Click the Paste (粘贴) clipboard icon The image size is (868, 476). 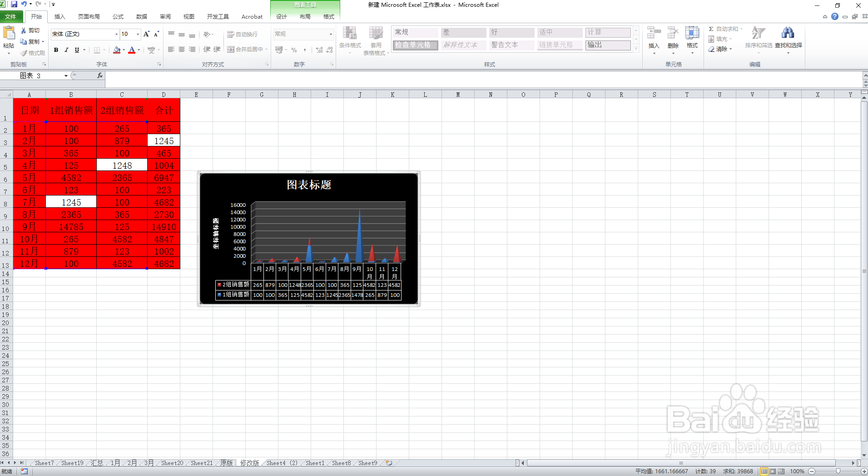(9, 33)
